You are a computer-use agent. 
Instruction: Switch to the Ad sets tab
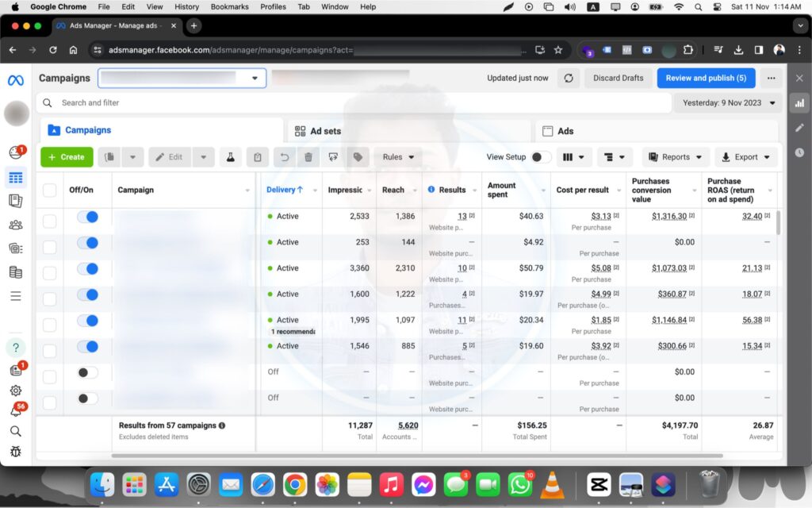pos(409,131)
